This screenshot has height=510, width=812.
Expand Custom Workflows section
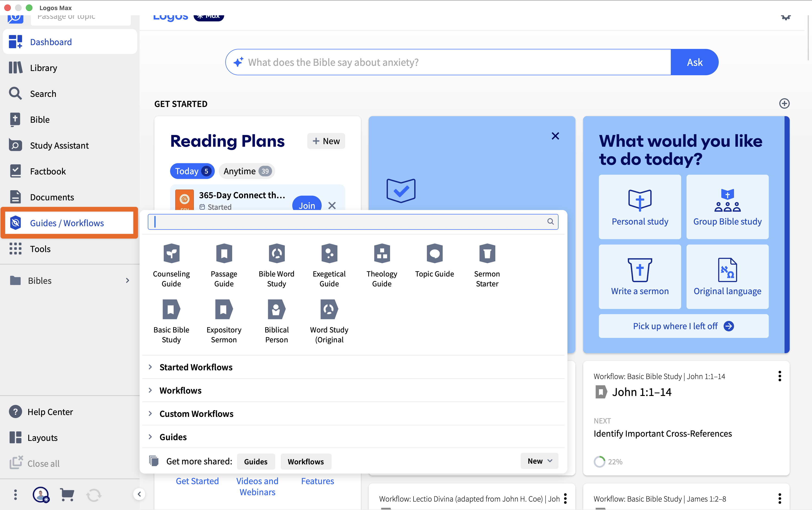(x=353, y=414)
